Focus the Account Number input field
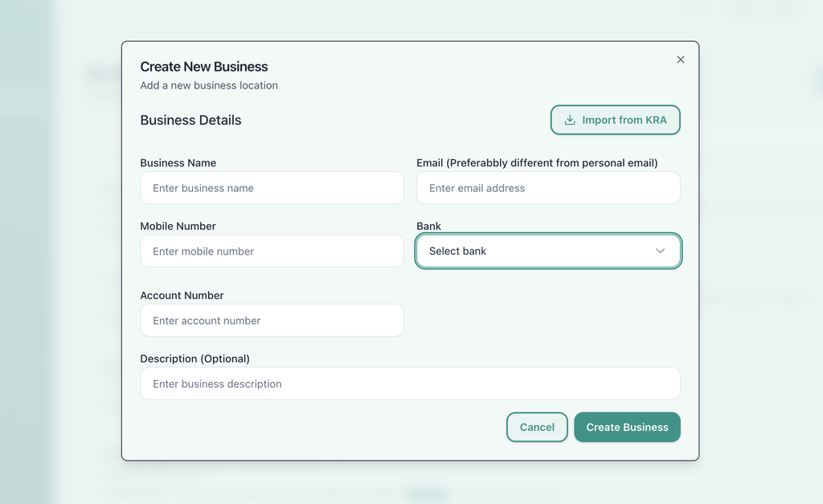The width and height of the screenshot is (823, 504). pyautogui.click(x=272, y=320)
